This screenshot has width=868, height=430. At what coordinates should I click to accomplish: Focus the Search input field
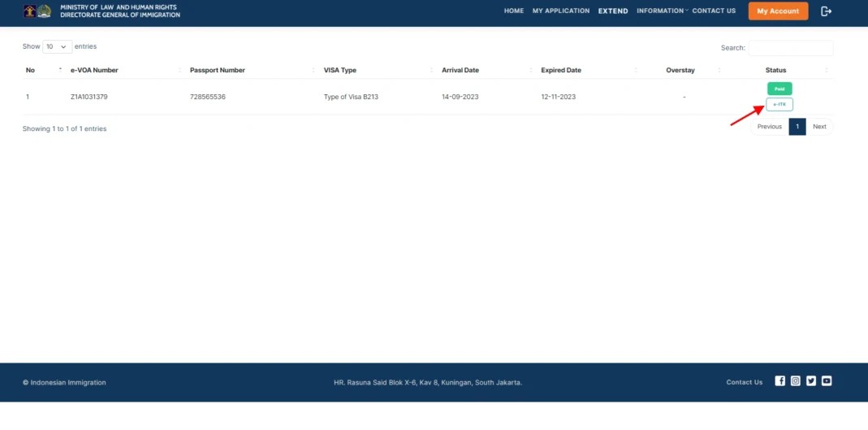[x=791, y=48]
